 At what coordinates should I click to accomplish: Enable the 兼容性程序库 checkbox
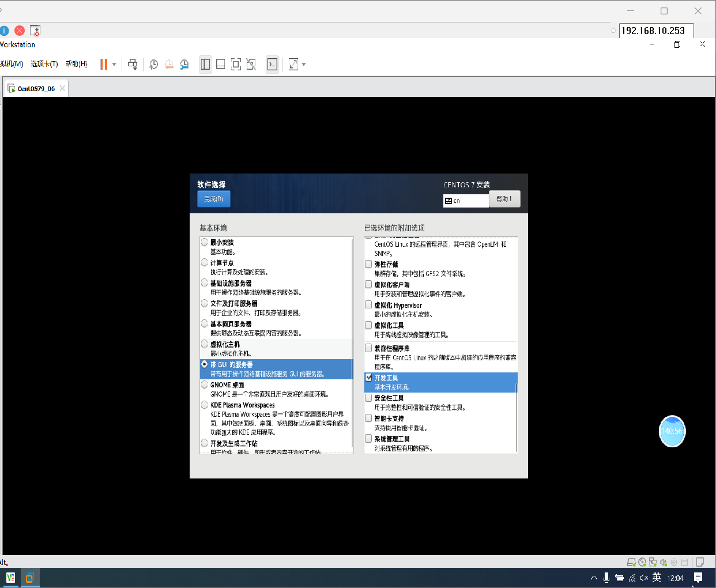point(368,348)
